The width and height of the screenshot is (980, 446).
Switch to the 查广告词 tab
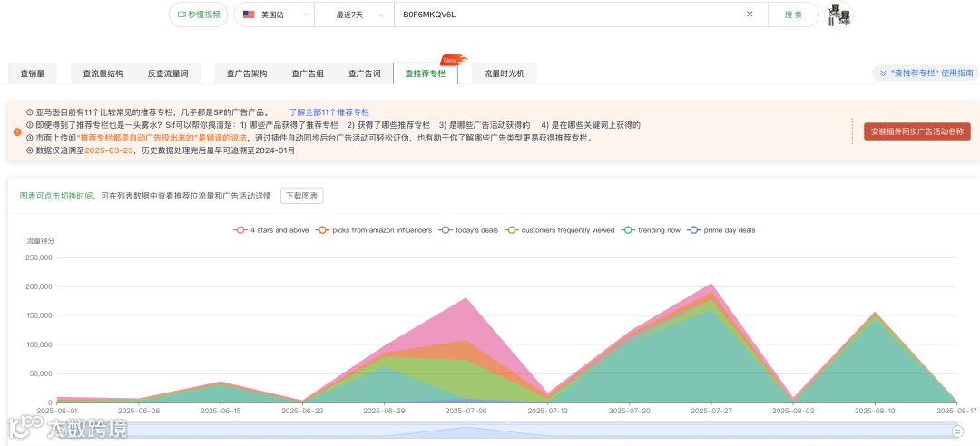[365, 73]
